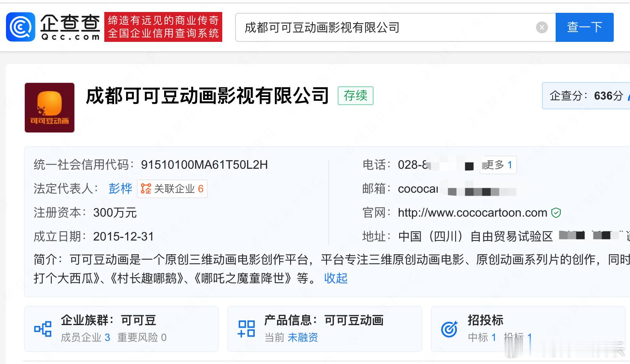Click the 关联企业 network icon
This screenshot has width=630, height=364.
pos(146,189)
